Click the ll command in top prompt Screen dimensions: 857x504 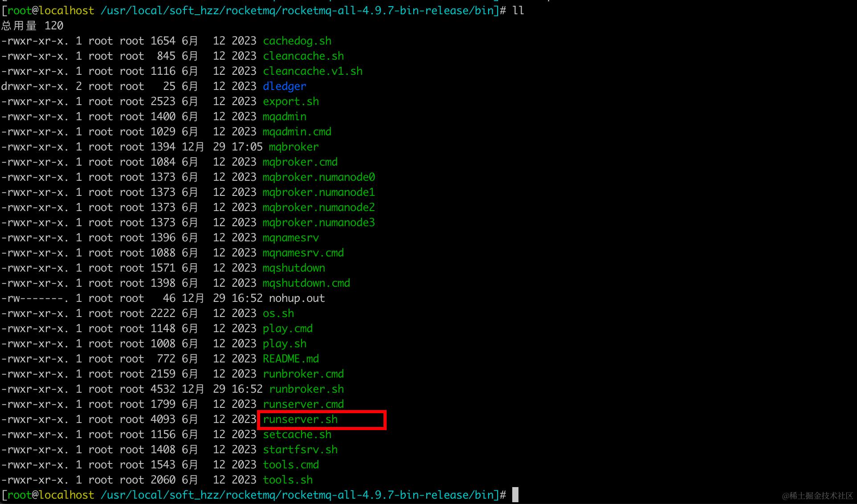[518, 10]
